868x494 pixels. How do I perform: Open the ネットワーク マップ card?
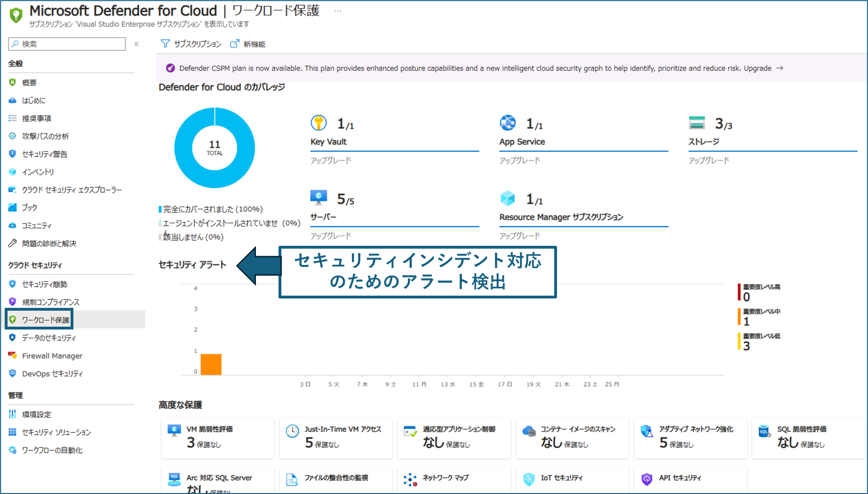point(454,480)
